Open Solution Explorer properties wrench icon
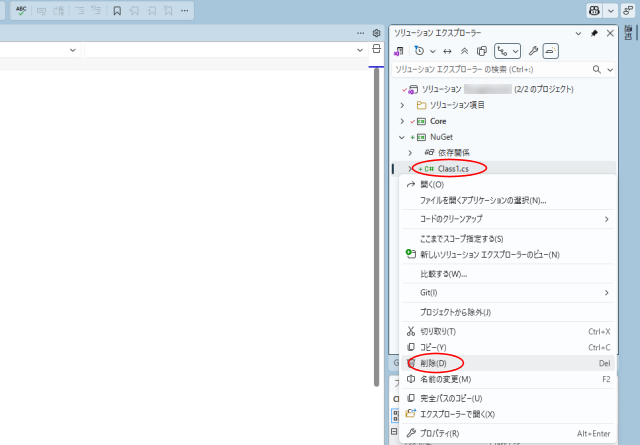The width and height of the screenshot is (640, 445). pos(533,50)
